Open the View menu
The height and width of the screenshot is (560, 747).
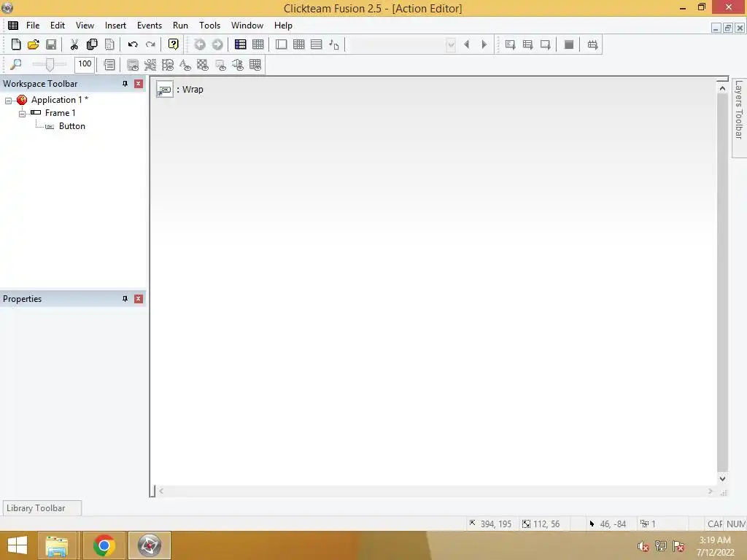85,26
